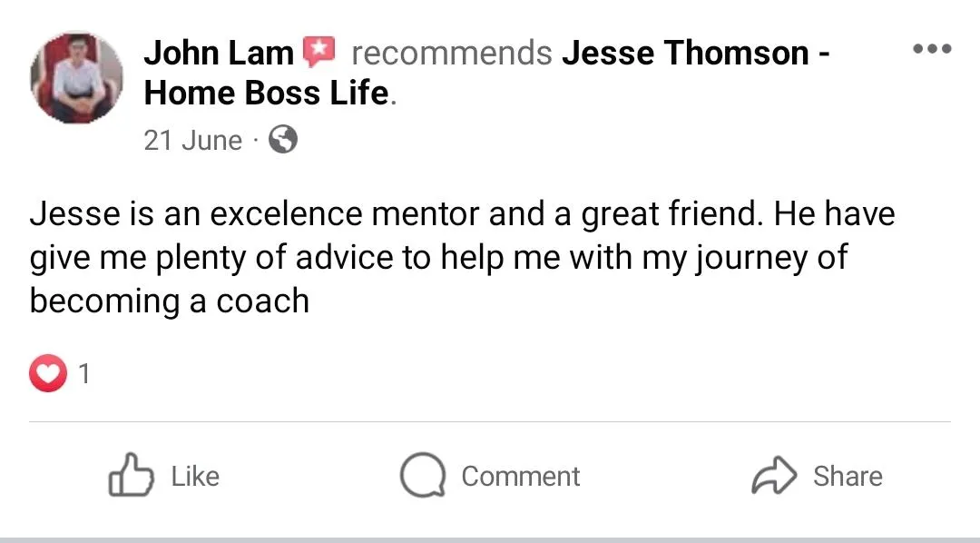
Task: Click the 21 June post date
Action: pos(192,140)
